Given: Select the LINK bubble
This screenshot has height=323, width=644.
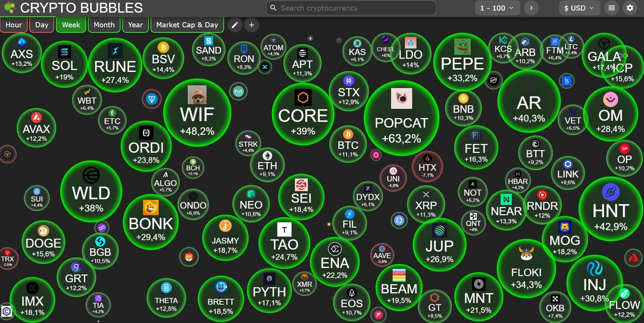Looking at the screenshot, I should coord(568,173).
